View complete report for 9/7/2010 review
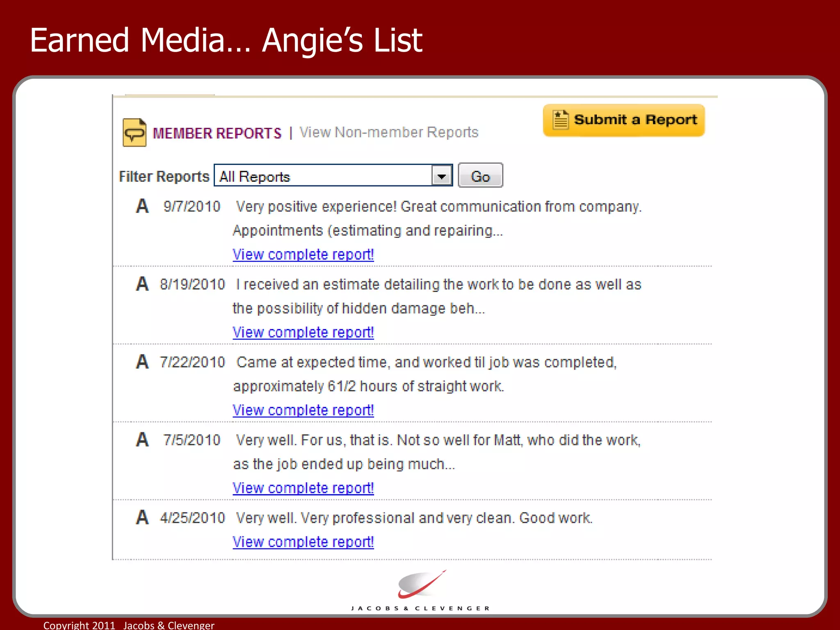The image size is (840, 630). [303, 255]
